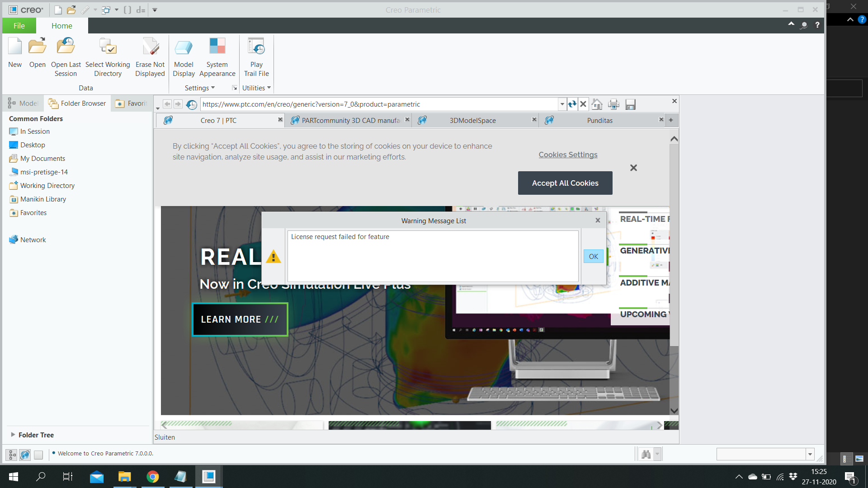Click browser home icon
The height and width of the screenshot is (488, 868).
pos(597,104)
